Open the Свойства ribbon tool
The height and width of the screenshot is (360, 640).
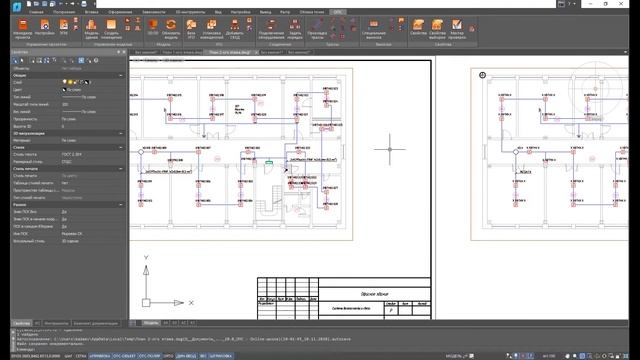418,27
